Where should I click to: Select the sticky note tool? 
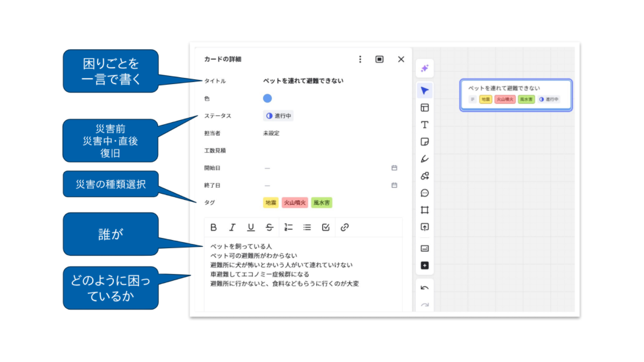[x=424, y=142]
